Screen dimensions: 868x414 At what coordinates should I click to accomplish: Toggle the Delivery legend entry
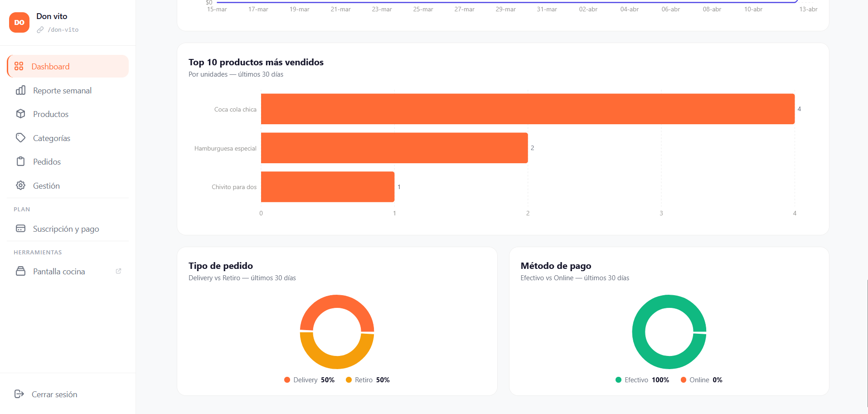(309, 380)
